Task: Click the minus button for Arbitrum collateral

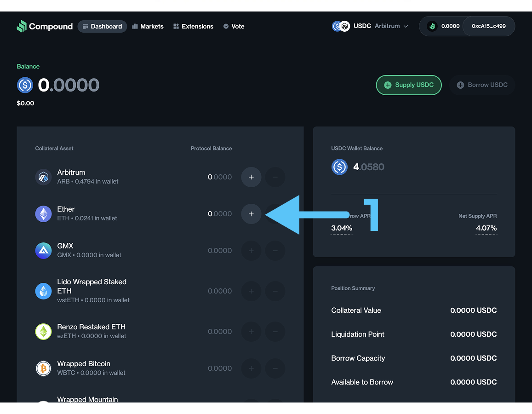Action: [x=275, y=177]
